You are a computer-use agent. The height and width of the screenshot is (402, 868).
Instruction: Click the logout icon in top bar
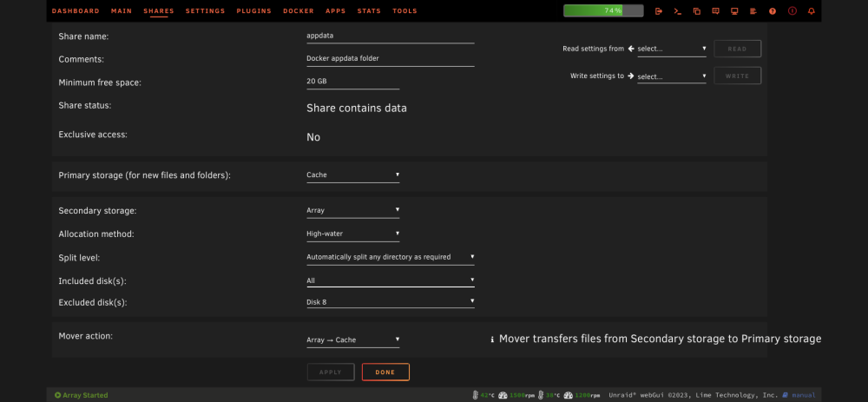pos(659,11)
